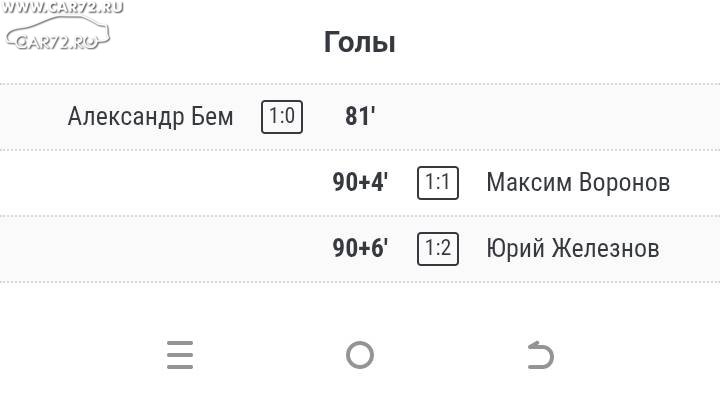The width and height of the screenshot is (720, 395).
Task: Select the empty left side of Железнов row
Action: (x=161, y=249)
